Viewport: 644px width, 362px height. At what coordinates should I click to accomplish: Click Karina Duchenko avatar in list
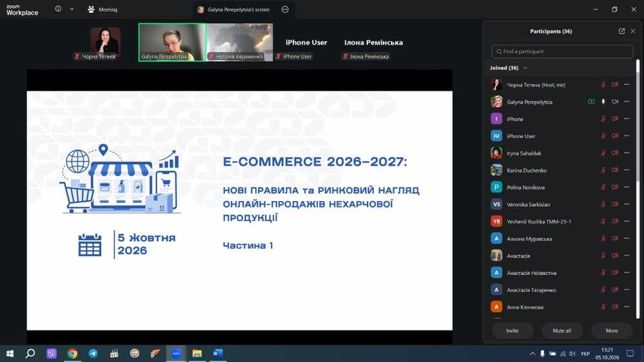496,170
